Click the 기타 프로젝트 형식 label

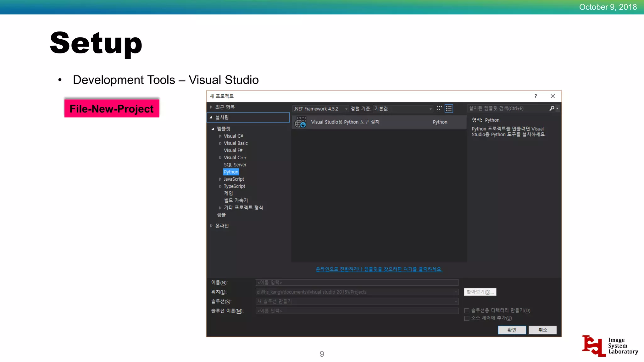pos(243,208)
